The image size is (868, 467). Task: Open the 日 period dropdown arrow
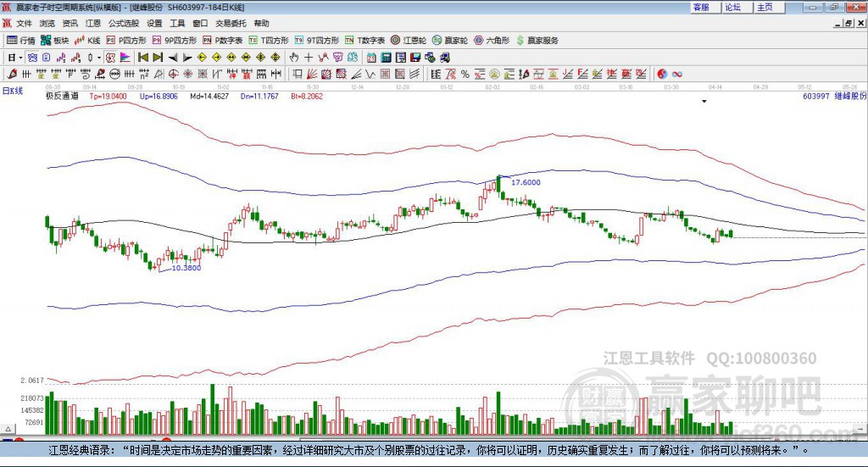[20, 58]
